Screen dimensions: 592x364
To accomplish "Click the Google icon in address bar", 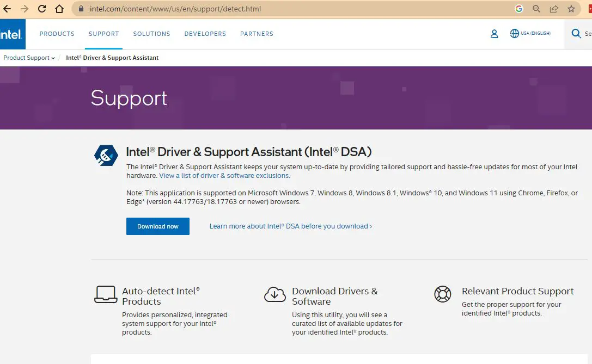I will [518, 9].
